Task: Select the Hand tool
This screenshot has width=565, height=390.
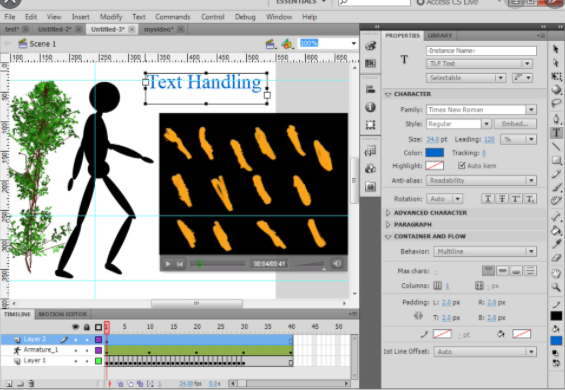Action: [556, 273]
